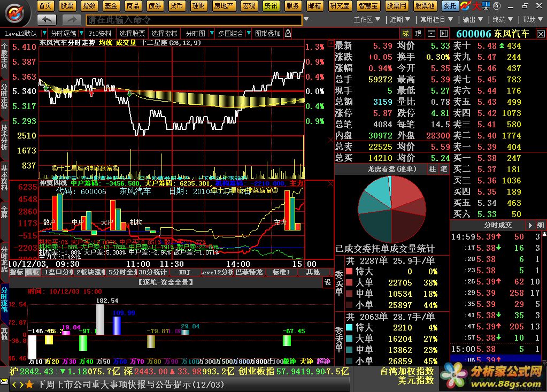Image resolution: width=547 pixels, height=392 pixels.
Task: Expand the 帮助 dropdown menu
Action: [x=533, y=20]
